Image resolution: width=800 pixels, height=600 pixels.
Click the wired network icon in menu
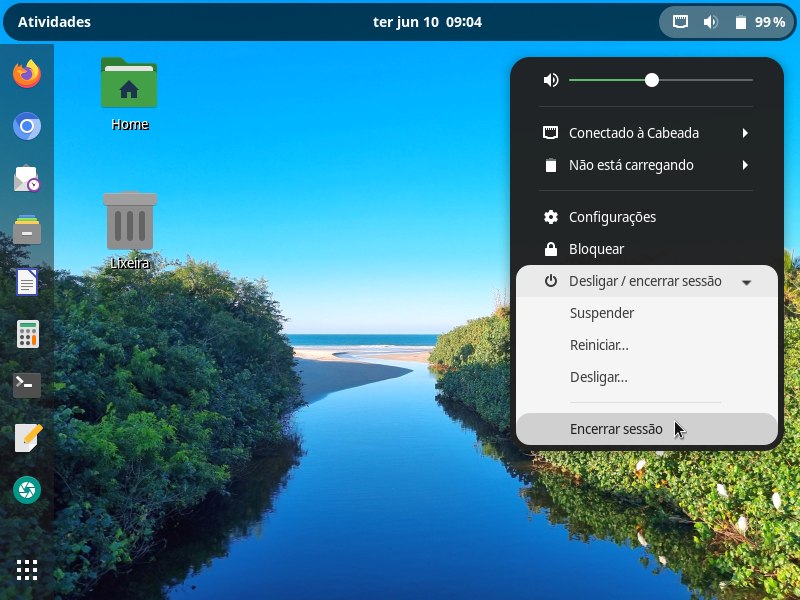550,133
